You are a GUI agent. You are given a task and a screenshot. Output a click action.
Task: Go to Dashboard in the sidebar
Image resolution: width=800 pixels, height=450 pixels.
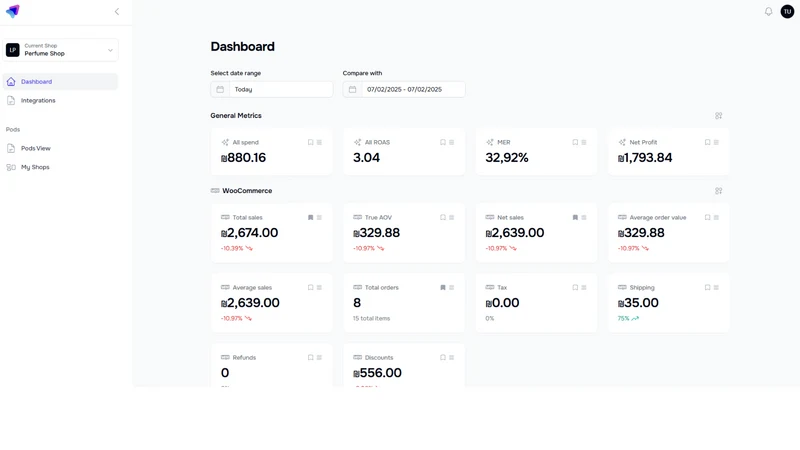(60, 82)
